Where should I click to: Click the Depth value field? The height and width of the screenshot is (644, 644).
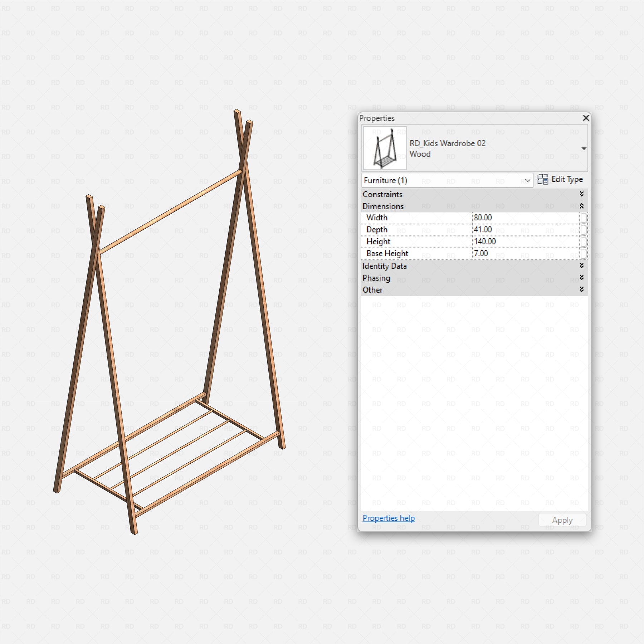coord(525,230)
